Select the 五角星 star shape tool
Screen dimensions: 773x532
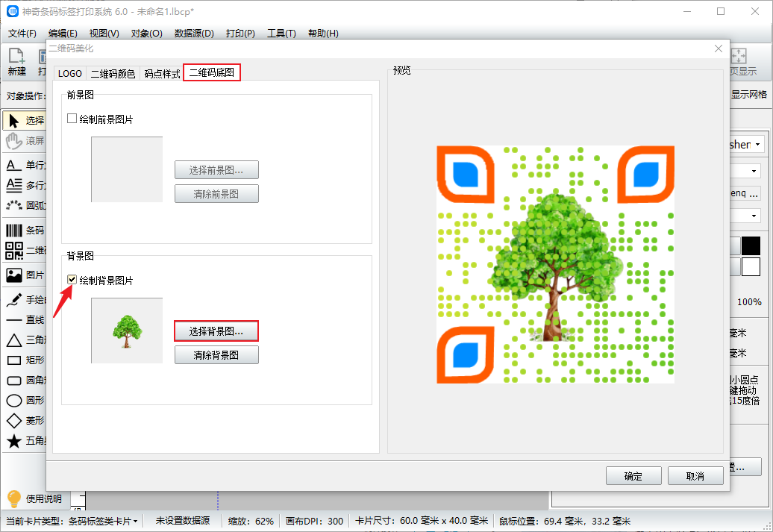25,441
